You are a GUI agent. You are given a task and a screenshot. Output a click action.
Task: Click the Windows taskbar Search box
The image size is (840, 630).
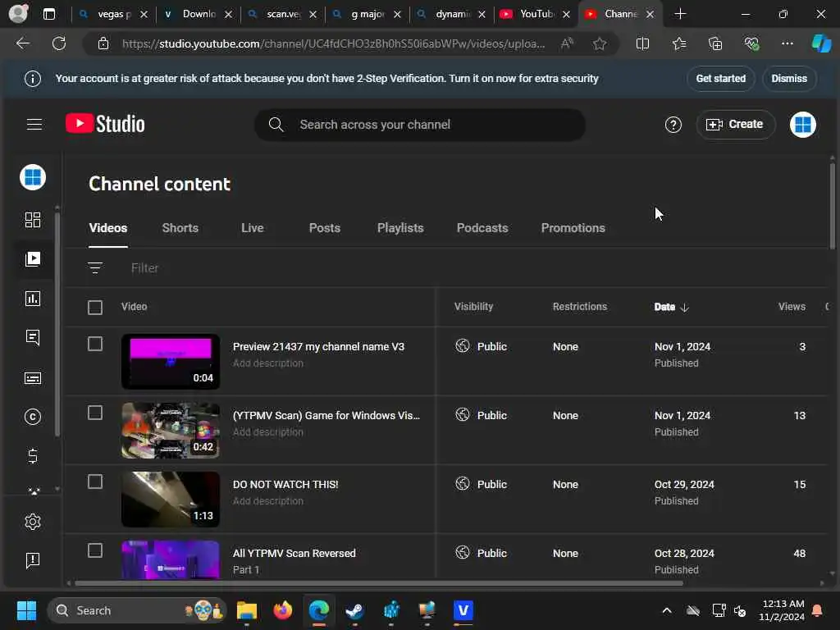click(x=137, y=610)
